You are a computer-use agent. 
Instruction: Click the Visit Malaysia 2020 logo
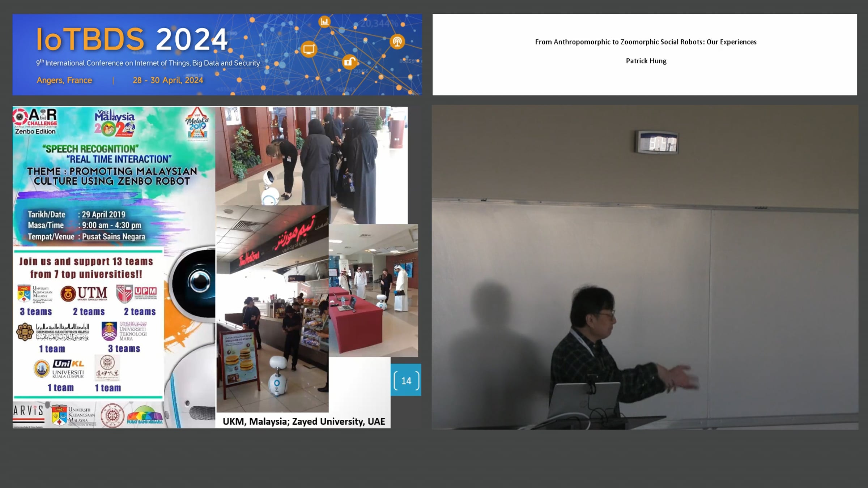[115, 123]
